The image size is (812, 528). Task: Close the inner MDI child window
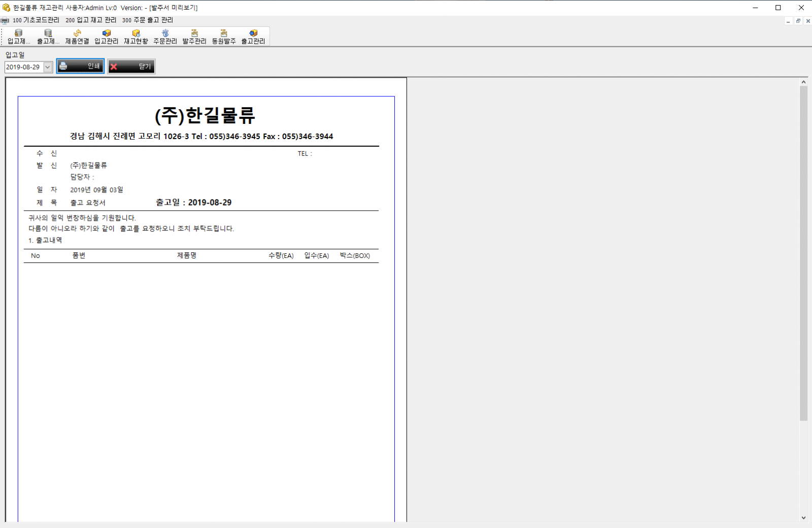(x=808, y=21)
